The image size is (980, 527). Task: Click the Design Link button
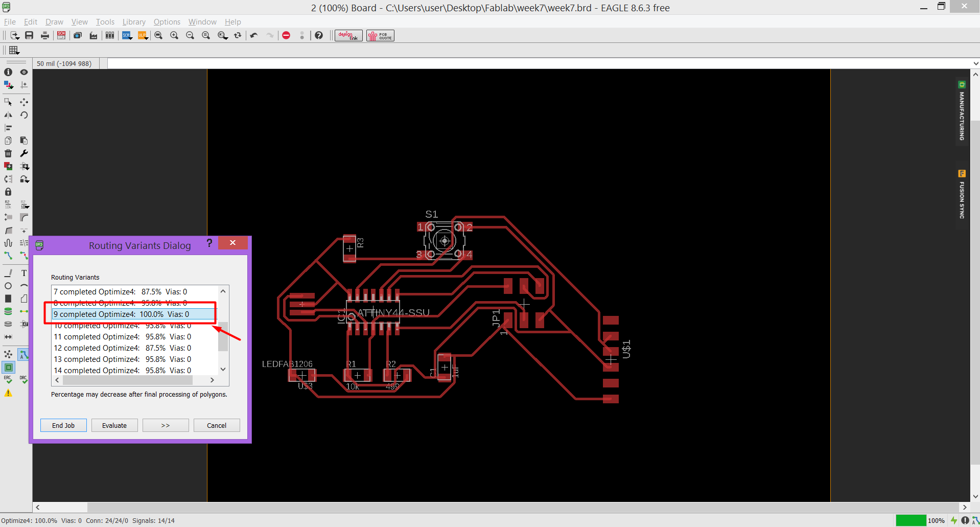(x=348, y=35)
